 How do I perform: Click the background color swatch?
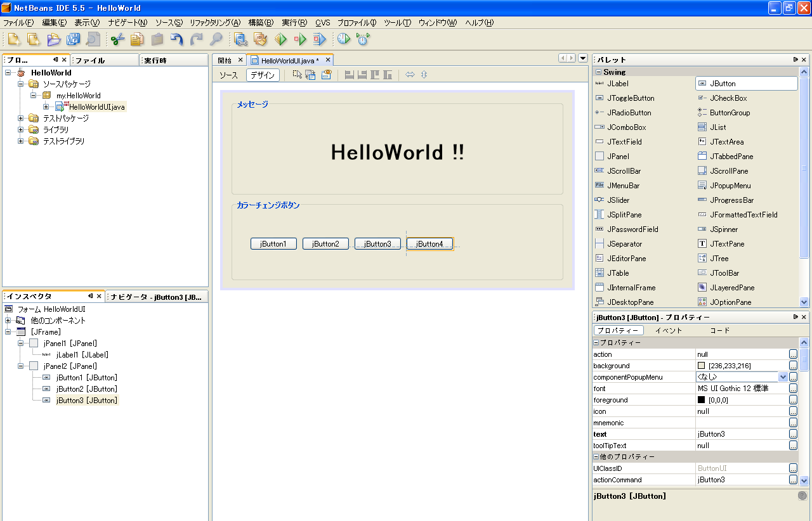(701, 366)
